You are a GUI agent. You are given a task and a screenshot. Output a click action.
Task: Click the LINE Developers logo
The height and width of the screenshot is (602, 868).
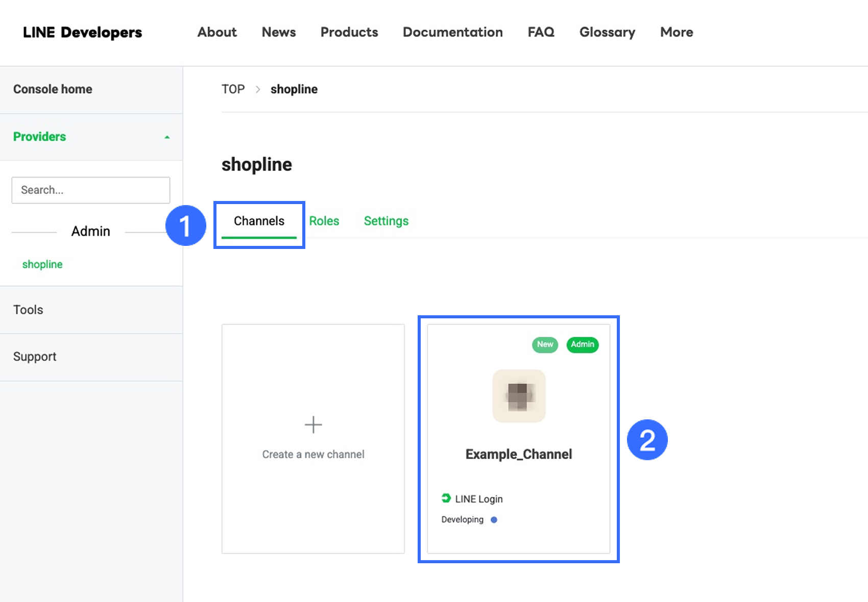tap(82, 32)
